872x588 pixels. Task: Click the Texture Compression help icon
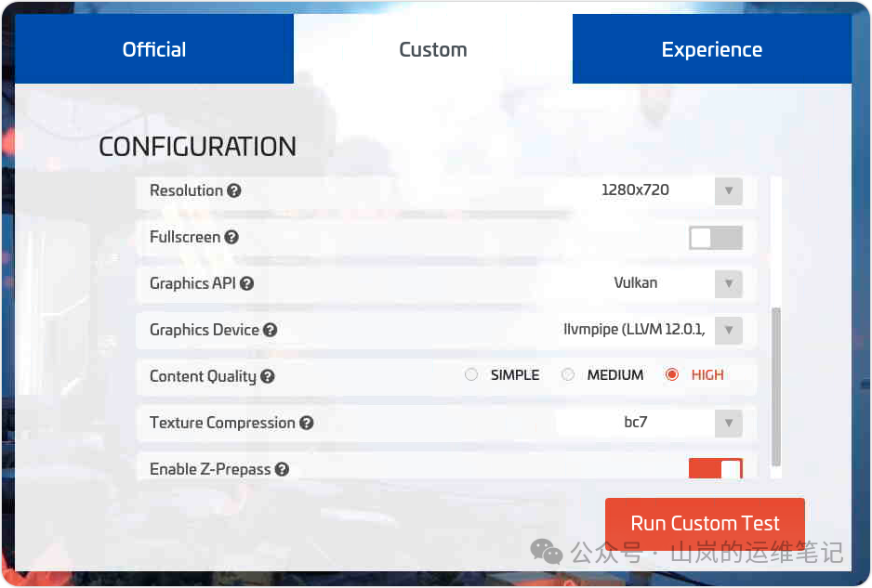pyautogui.click(x=306, y=423)
